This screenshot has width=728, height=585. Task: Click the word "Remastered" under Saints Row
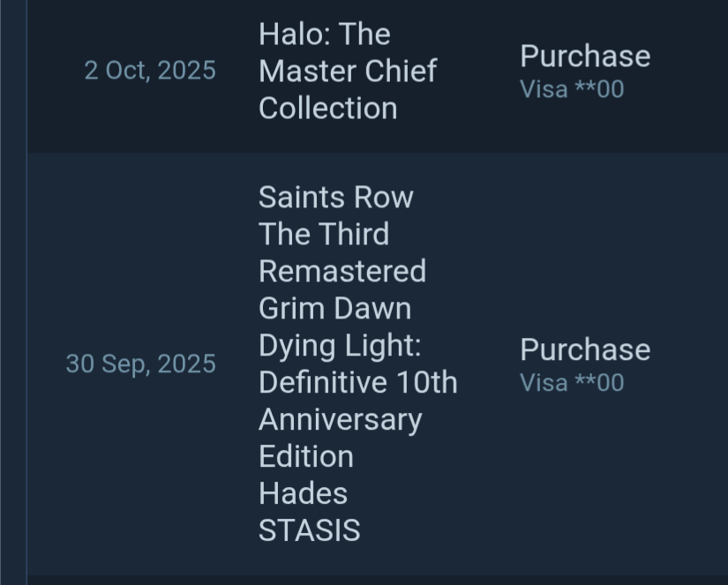point(341,271)
